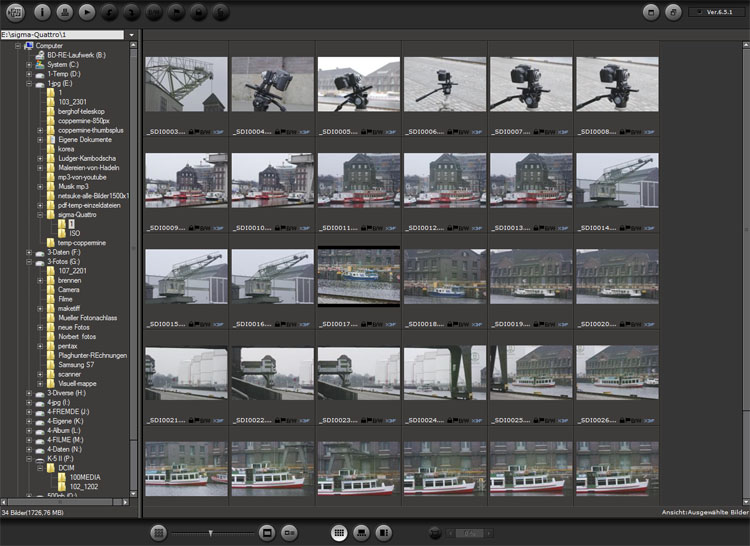This screenshot has height=546, width=750.
Task: Click the thumbnail size slider handle
Action: pos(210,533)
